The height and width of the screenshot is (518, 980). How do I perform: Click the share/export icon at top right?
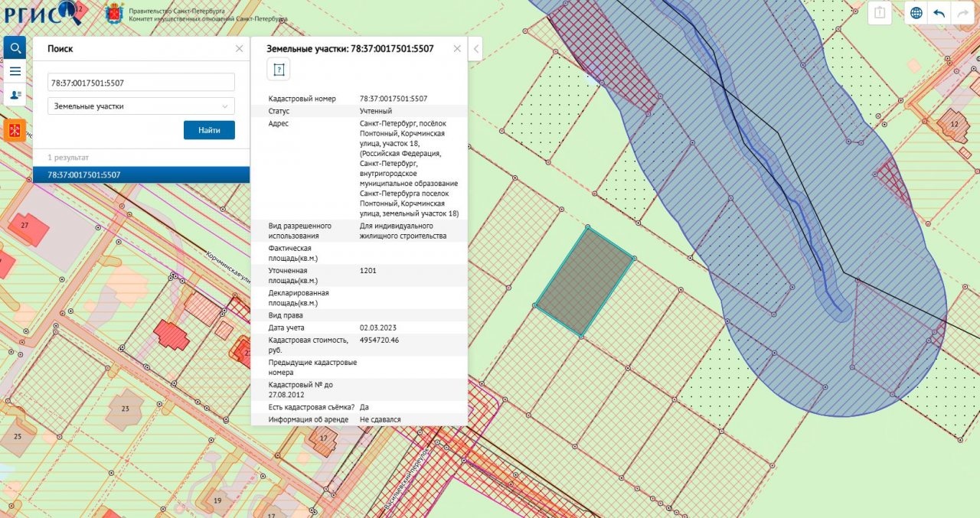click(x=880, y=13)
